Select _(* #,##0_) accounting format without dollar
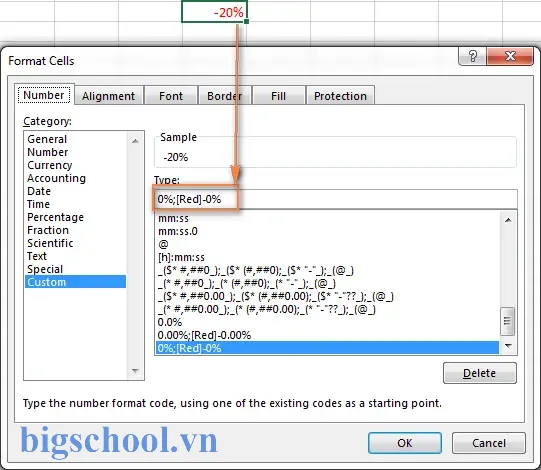Viewport: 541px width, 470px height. (x=327, y=283)
